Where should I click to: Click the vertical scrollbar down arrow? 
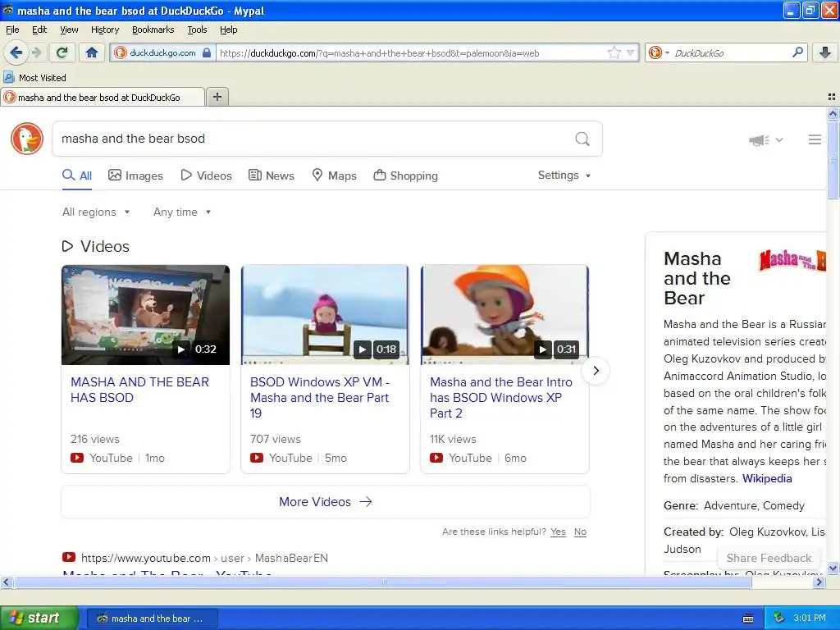tap(833, 568)
